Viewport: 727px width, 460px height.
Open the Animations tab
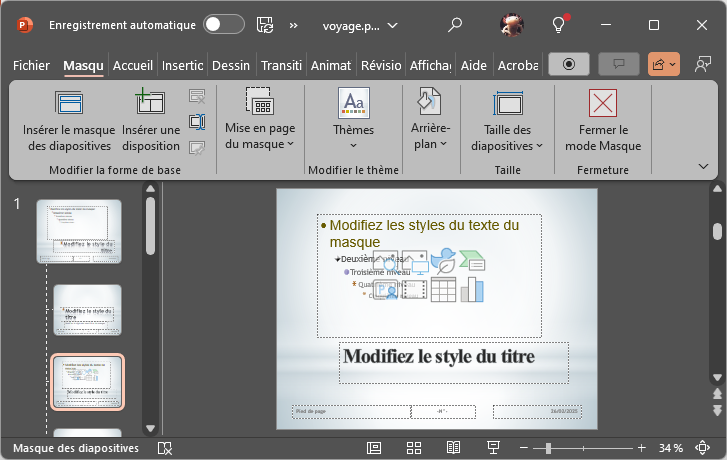331,65
